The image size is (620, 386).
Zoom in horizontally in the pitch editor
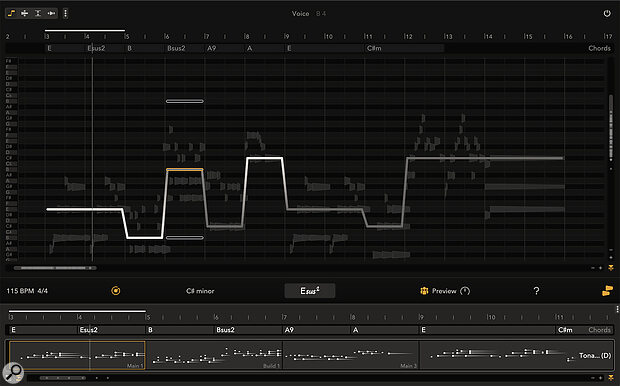pyautogui.click(x=600, y=268)
